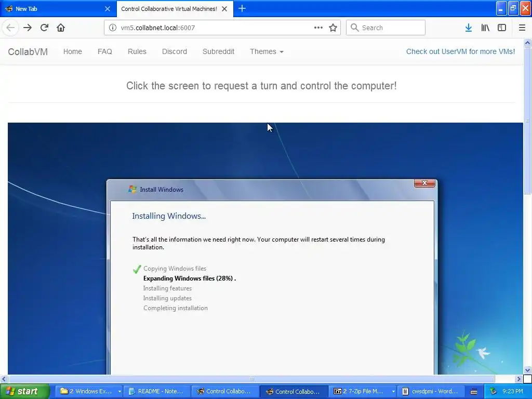
Task: Click Expanding Windows files (28%) text
Action: tap(188, 278)
